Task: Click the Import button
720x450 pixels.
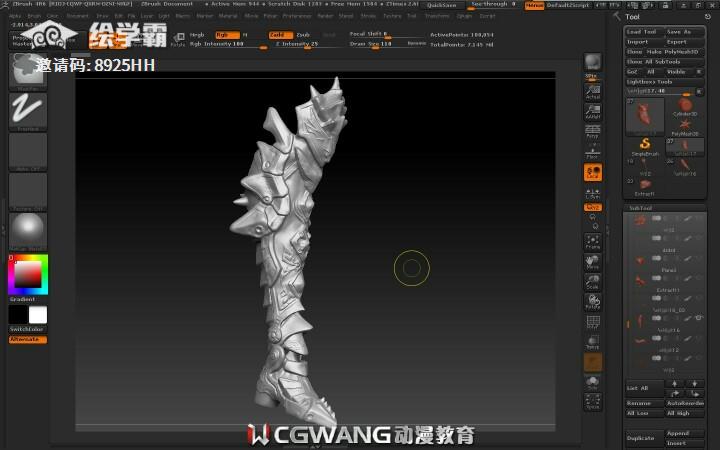Action: point(644,42)
